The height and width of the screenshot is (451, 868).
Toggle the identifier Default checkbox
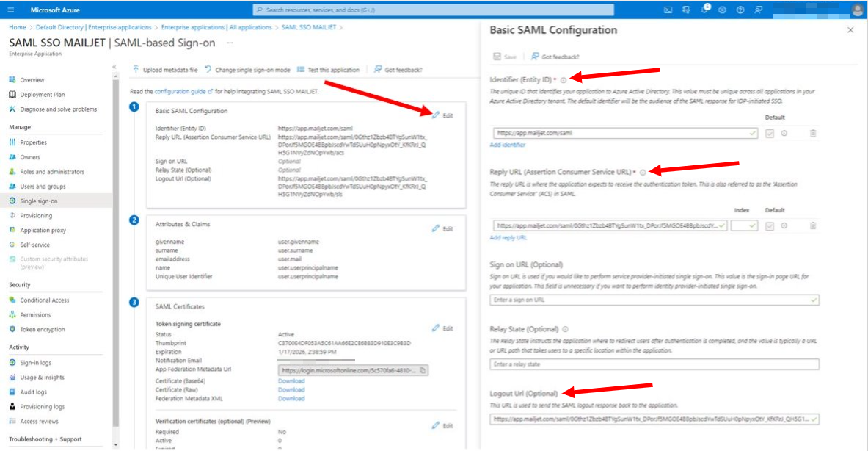770,133
